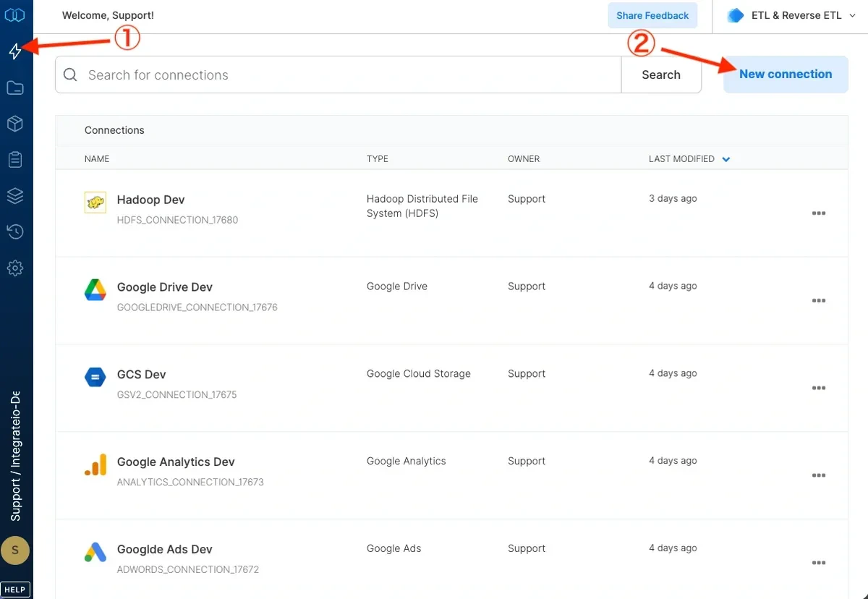Click the Welcome, Support! greeting

coord(108,15)
